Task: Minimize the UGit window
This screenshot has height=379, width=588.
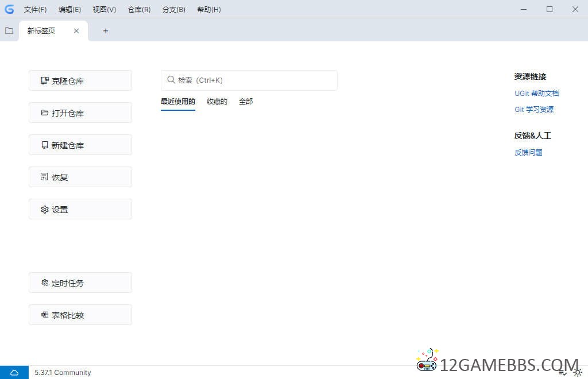Action: pos(524,9)
